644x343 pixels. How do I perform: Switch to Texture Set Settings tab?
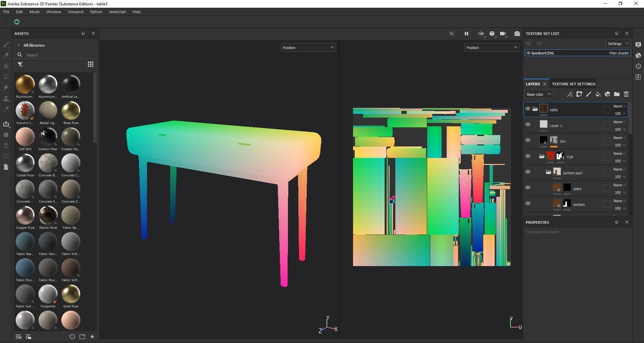pos(574,84)
